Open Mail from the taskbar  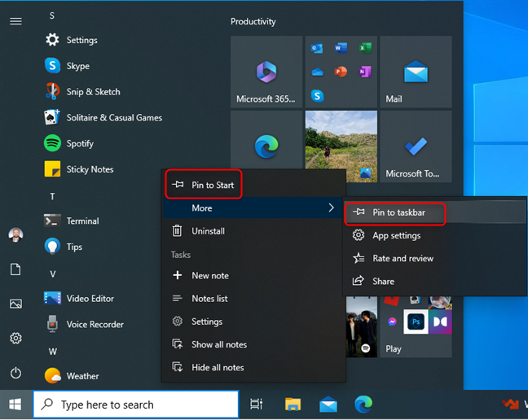pos(328,405)
